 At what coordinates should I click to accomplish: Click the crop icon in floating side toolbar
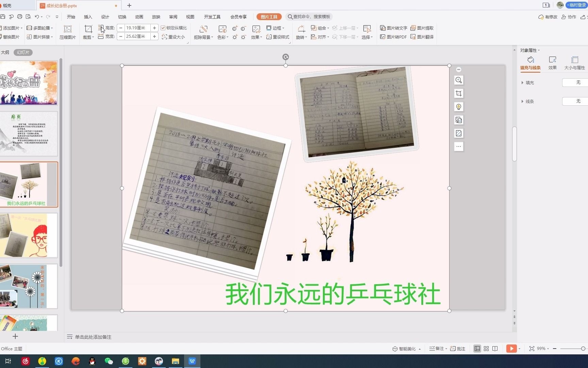(x=458, y=93)
